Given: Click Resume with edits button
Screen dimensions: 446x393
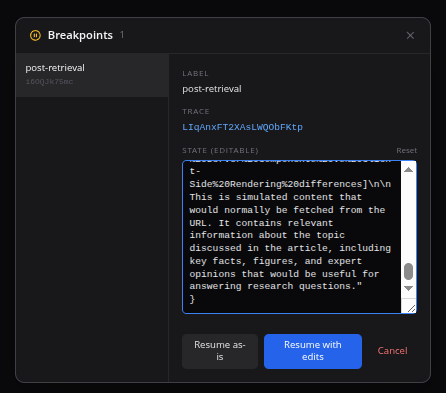Looking at the screenshot, I should pos(313,351).
